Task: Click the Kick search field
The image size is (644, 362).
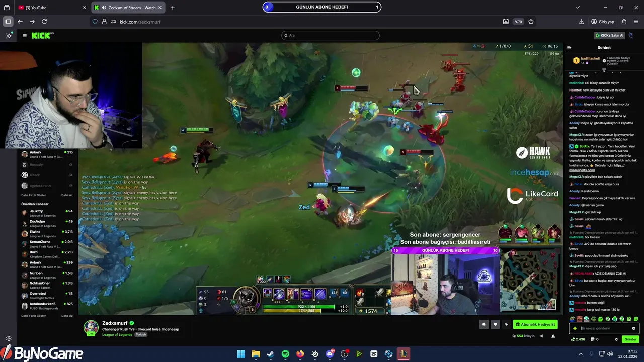Action: [330, 35]
